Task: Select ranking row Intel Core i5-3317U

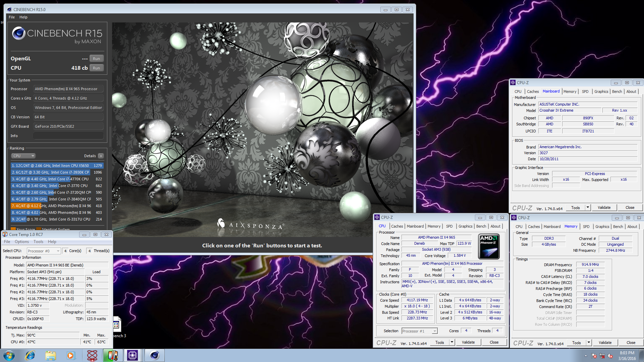Action: [57, 219]
